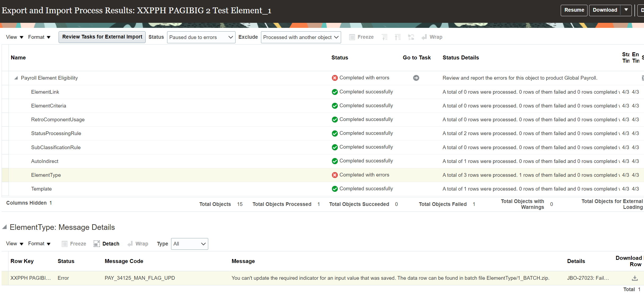Click Review Tasks for External Import
Viewport: 644px width, 293px height.
point(102,37)
